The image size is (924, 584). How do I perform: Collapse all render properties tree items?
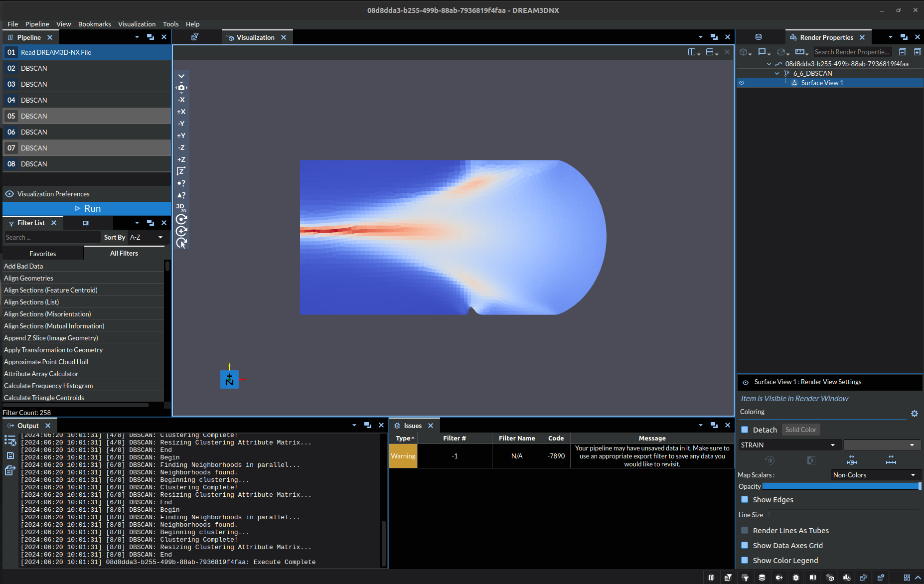pos(903,52)
